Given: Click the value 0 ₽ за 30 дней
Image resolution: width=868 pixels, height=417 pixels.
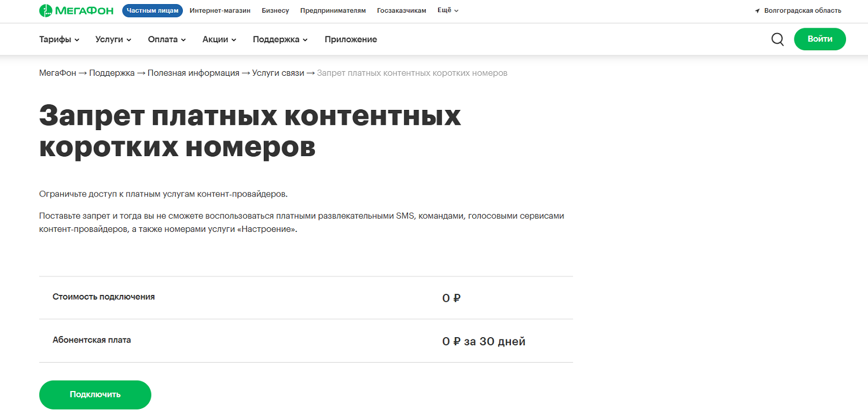Looking at the screenshot, I should click(484, 342).
